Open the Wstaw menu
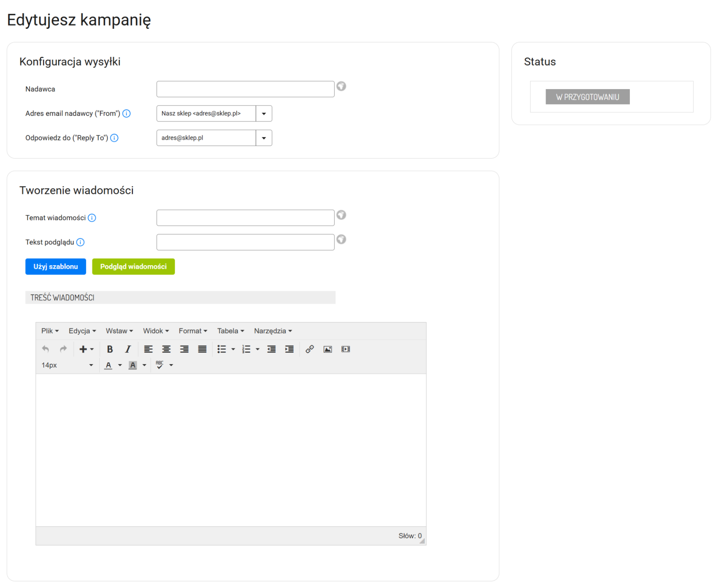Viewport: 719px width, 588px height. (119, 331)
